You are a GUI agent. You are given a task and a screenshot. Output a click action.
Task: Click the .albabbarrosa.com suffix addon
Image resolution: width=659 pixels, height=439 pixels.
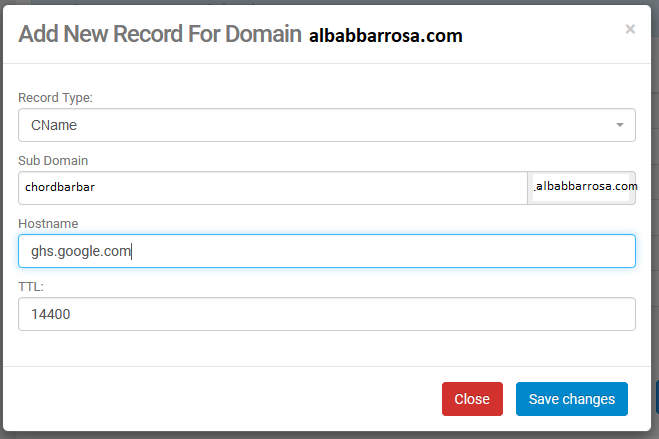click(x=582, y=188)
